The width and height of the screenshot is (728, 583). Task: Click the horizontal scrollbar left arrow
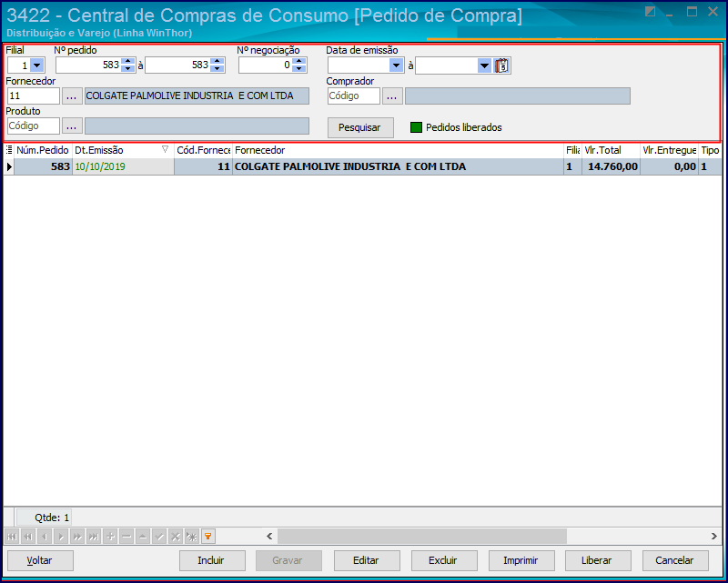click(269, 537)
